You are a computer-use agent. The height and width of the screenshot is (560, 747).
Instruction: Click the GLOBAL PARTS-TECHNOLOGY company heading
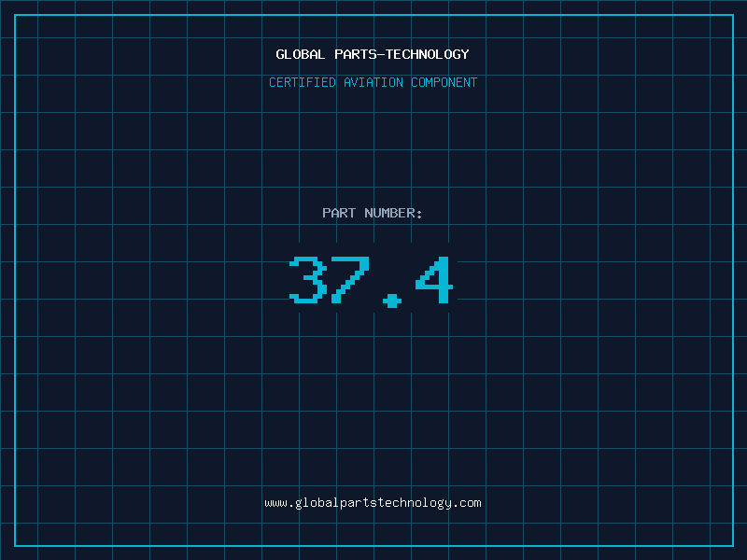pyautogui.click(x=373, y=54)
